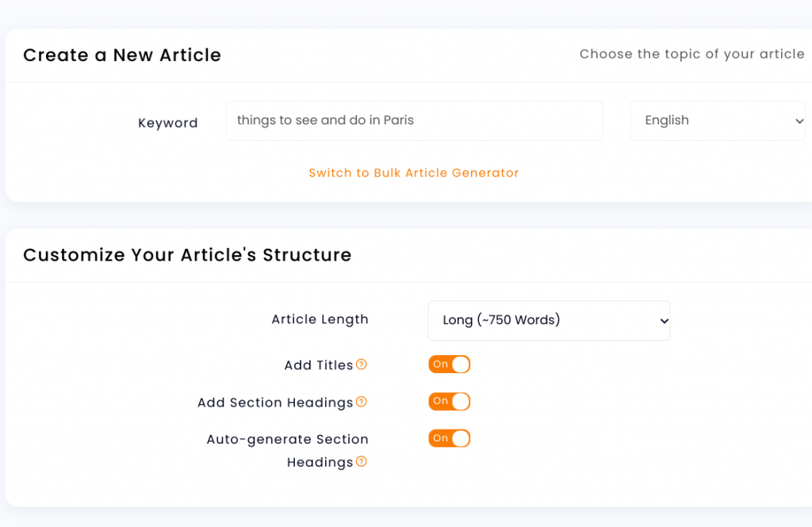Click the chevron arrow on language selector
The image size is (812, 527).
[x=799, y=121]
